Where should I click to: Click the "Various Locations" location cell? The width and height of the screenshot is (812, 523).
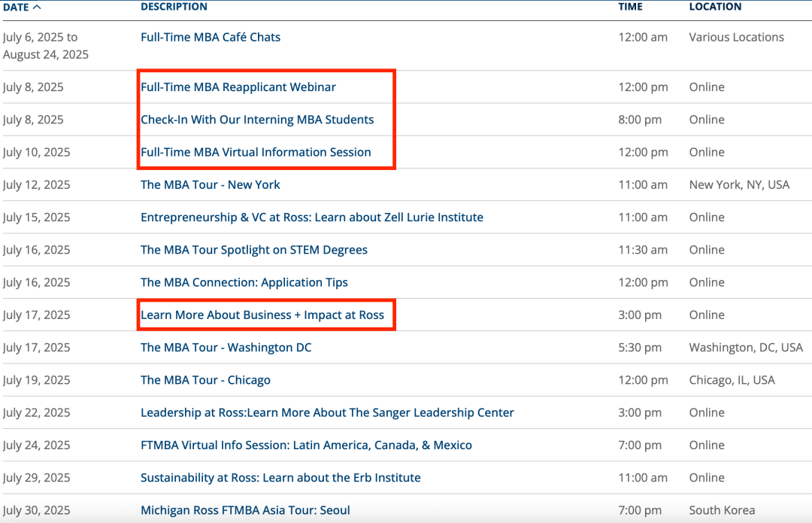click(x=736, y=38)
